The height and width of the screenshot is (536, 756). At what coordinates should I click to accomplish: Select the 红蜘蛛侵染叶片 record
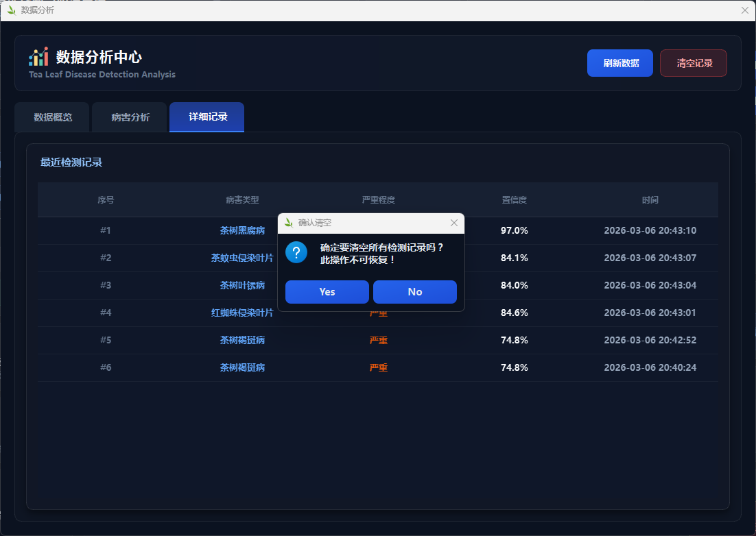242,313
